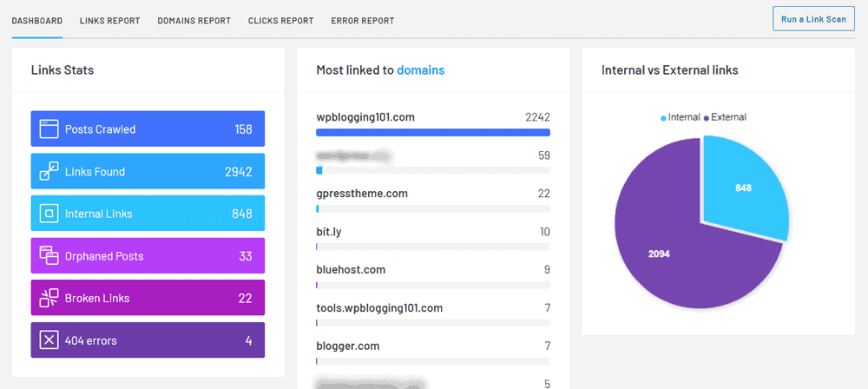Click the blogger.com progress bar
Screen dimensions: 868x389
click(x=433, y=361)
